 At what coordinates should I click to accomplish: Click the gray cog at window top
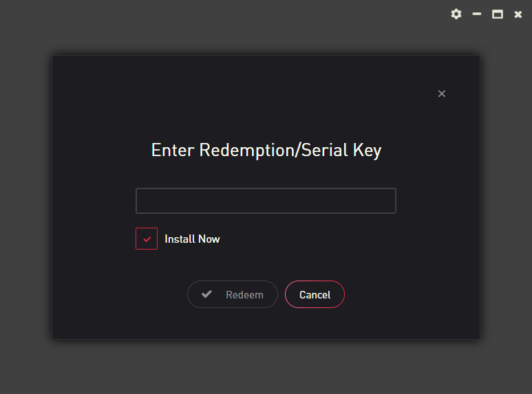[x=456, y=14]
